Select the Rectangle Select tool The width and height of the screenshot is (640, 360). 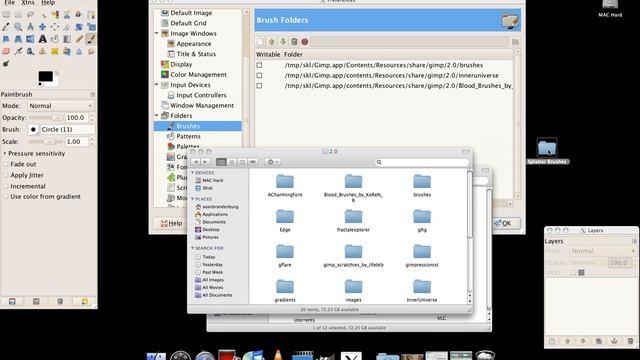[x=6, y=15]
